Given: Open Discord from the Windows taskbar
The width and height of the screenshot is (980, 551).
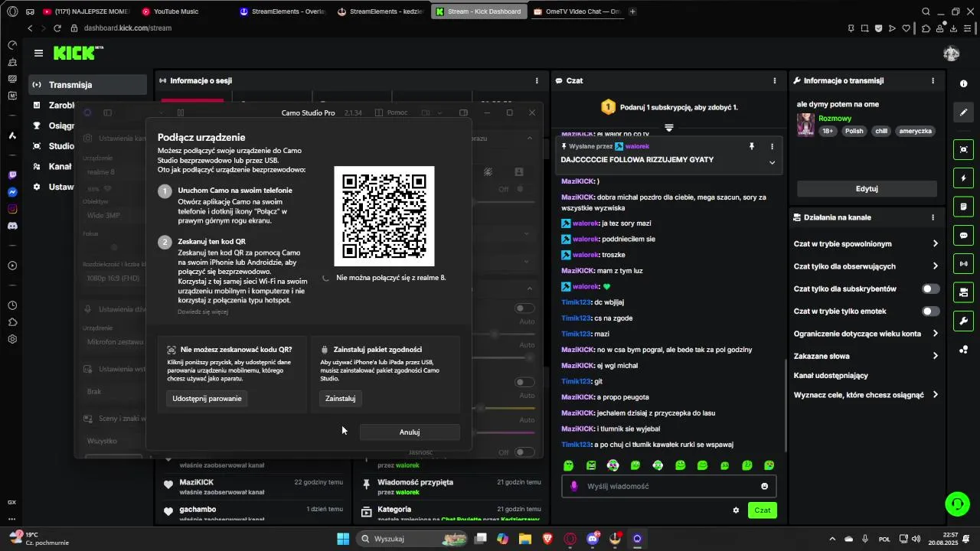Looking at the screenshot, I should coord(593,539).
